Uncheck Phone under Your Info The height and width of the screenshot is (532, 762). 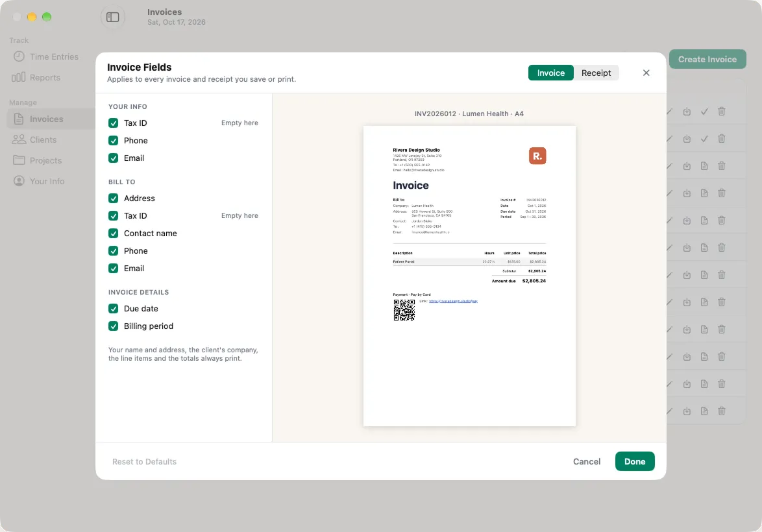pos(113,140)
